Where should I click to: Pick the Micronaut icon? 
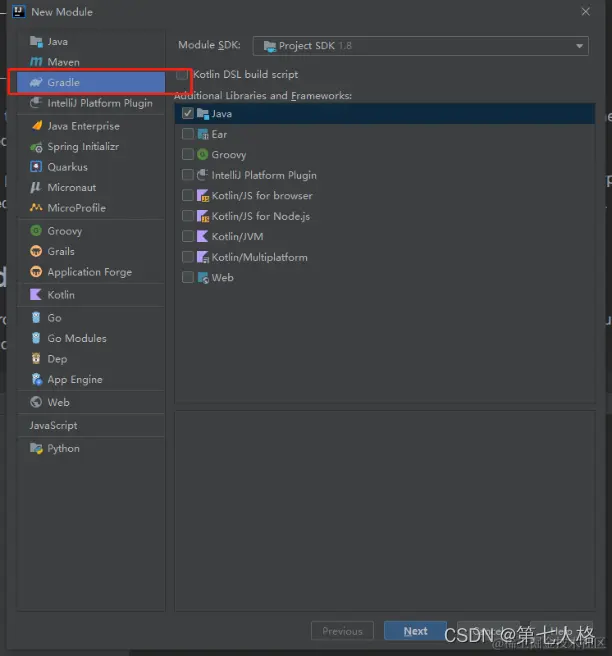point(36,187)
